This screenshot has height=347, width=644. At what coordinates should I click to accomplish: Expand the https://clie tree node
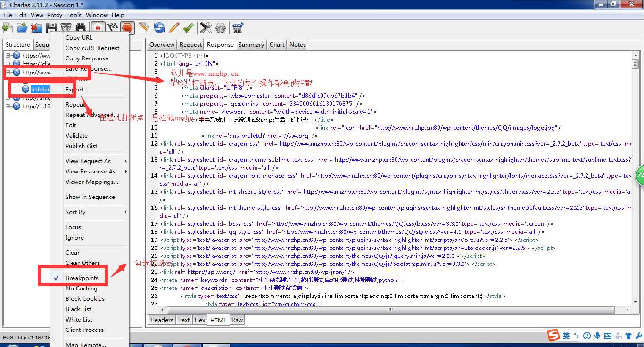coord(8,64)
